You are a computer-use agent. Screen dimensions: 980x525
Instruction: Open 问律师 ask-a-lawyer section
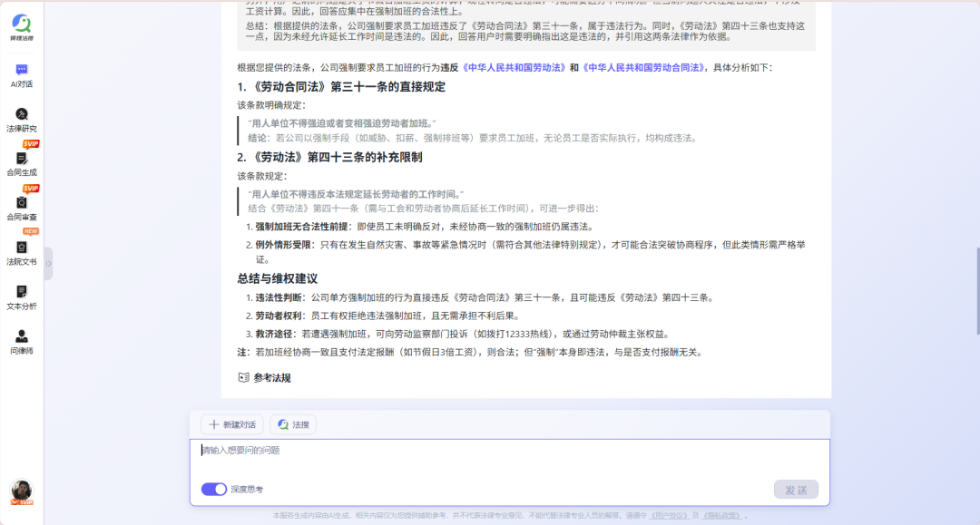click(21, 343)
